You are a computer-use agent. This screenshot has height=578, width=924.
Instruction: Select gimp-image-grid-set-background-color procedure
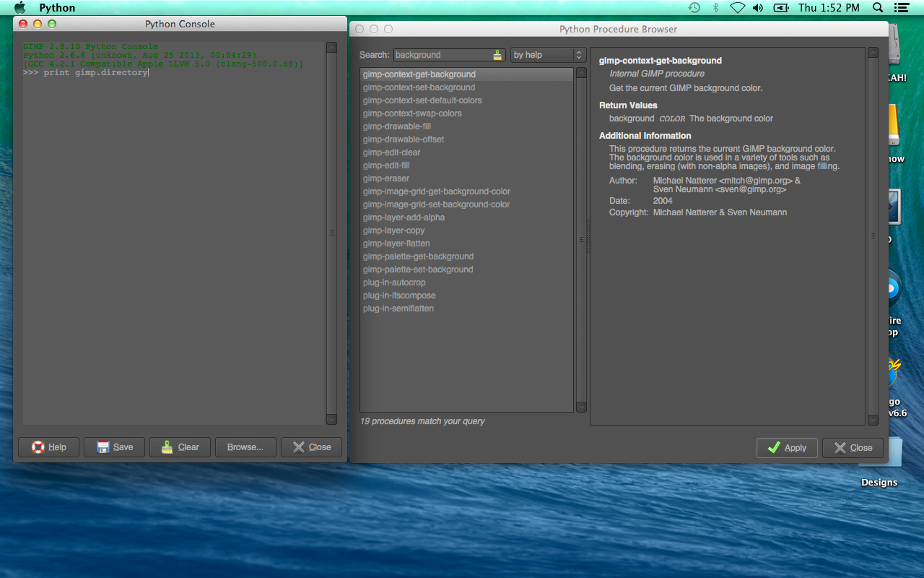coord(466,204)
